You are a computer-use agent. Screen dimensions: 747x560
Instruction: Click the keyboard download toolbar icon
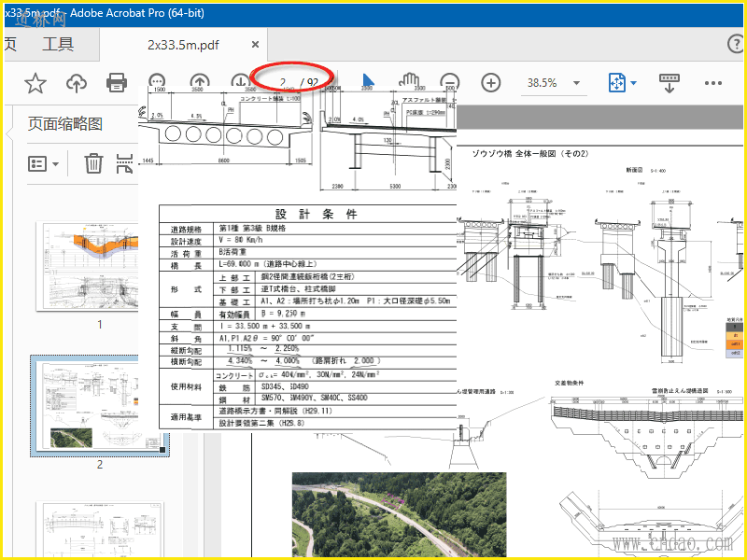point(670,83)
